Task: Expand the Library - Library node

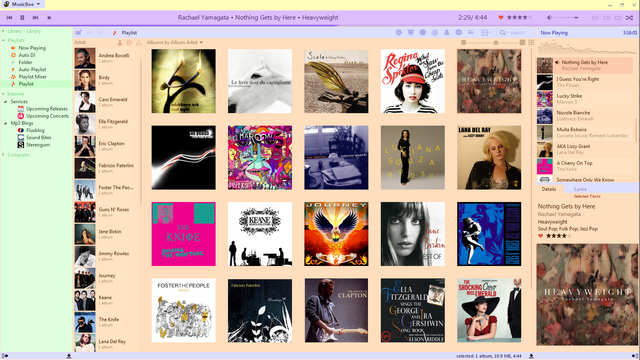Action: (3, 31)
